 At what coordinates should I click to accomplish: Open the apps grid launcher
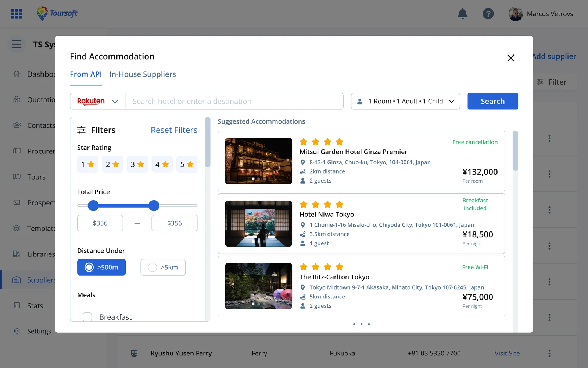pyautogui.click(x=17, y=14)
